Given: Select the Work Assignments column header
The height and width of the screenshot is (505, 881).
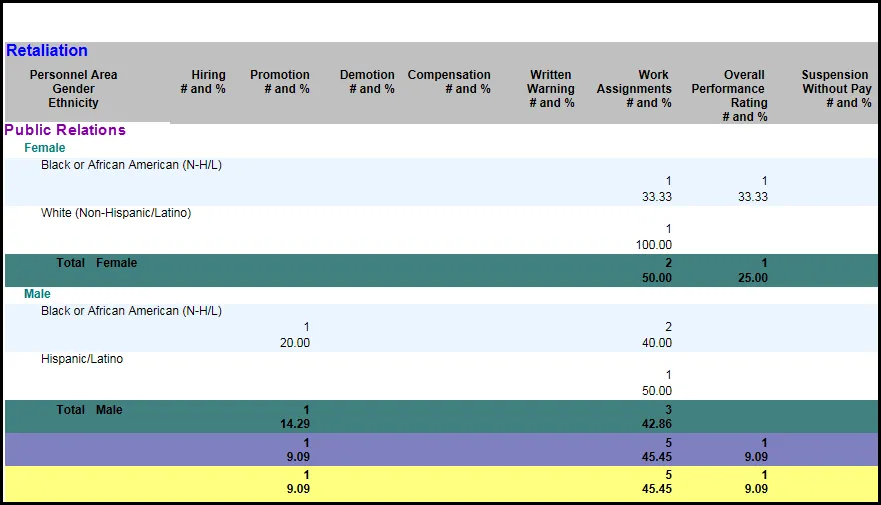Looking at the screenshot, I should click(x=634, y=89).
